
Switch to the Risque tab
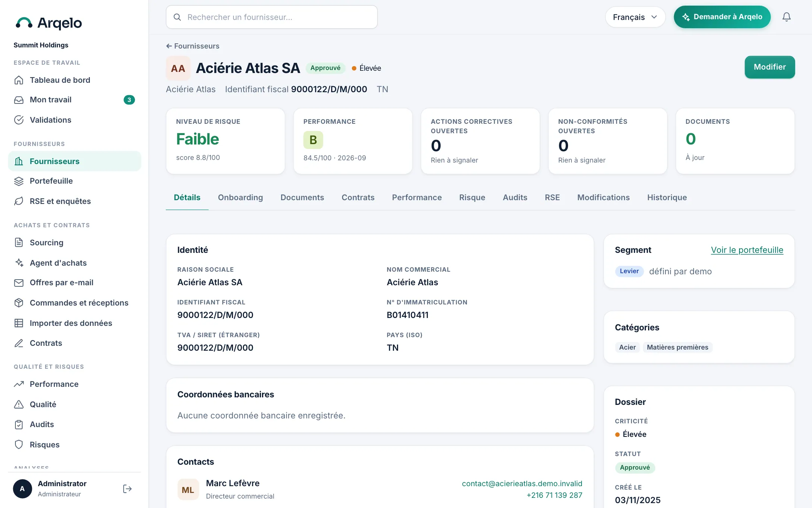tap(472, 198)
